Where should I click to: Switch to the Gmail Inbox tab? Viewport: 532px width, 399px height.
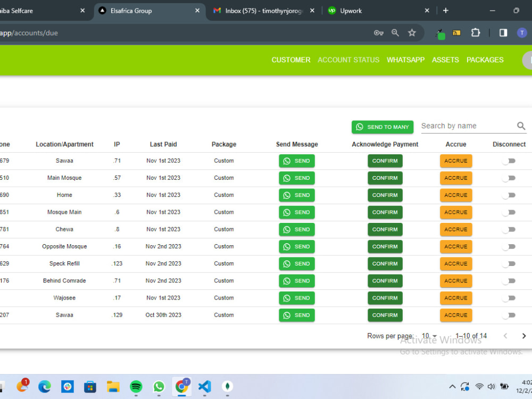[x=263, y=11]
